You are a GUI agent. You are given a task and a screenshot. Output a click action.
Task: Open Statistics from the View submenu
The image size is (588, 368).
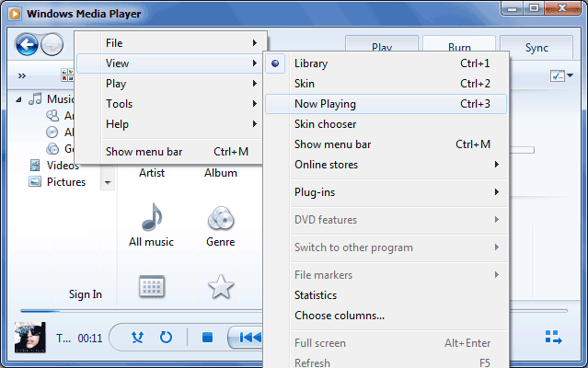coord(386,295)
